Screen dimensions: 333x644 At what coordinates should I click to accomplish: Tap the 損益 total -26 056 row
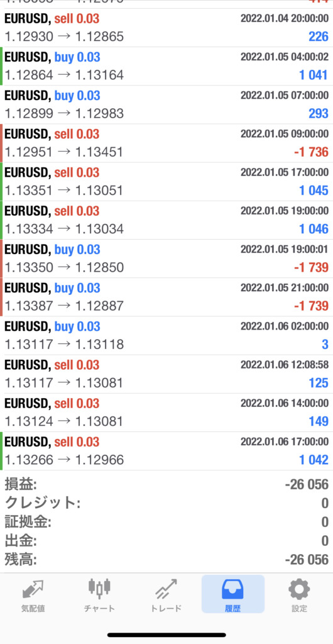tap(166, 484)
